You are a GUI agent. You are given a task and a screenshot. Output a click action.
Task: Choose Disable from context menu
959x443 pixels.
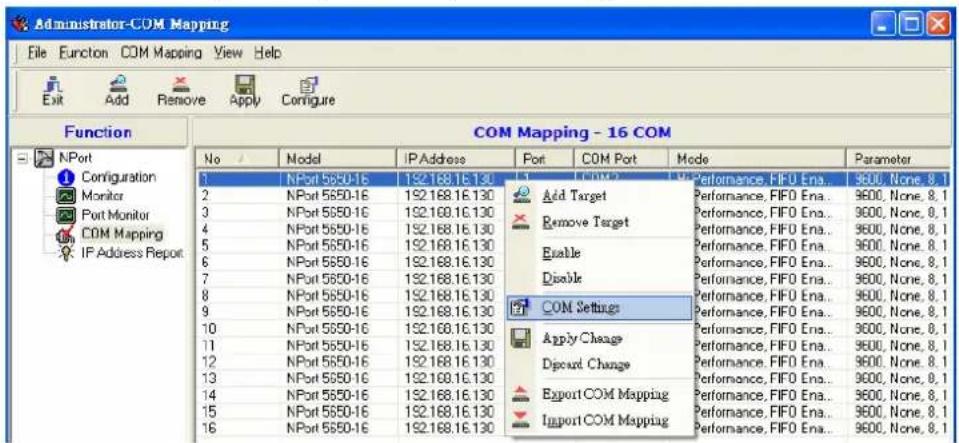[x=599, y=278]
